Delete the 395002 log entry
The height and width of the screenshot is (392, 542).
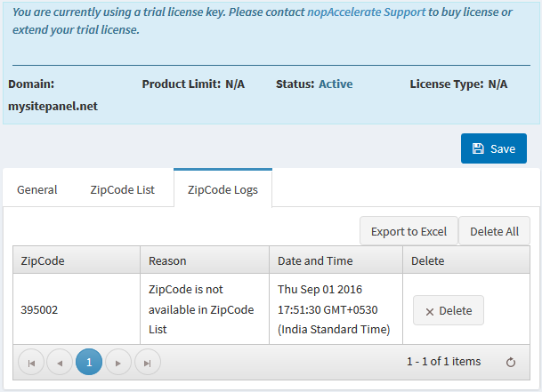coord(449,311)
